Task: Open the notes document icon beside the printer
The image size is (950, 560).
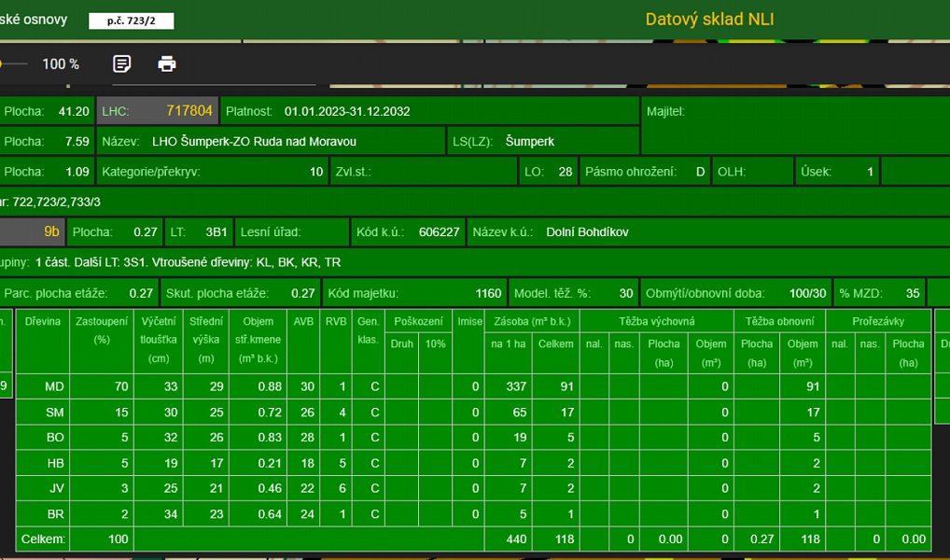Action: click(121, 63)
